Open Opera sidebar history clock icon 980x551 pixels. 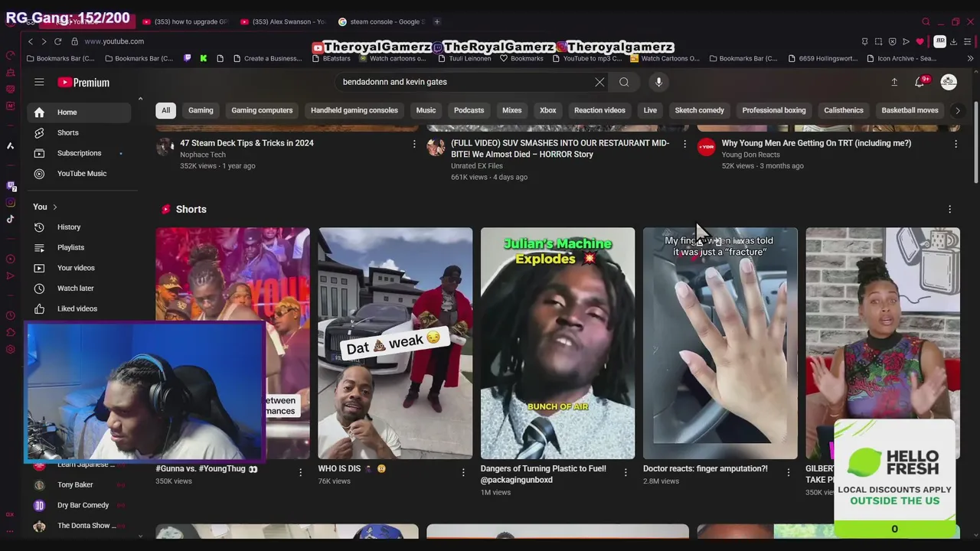pyautogui.click(x=10, y=315)
